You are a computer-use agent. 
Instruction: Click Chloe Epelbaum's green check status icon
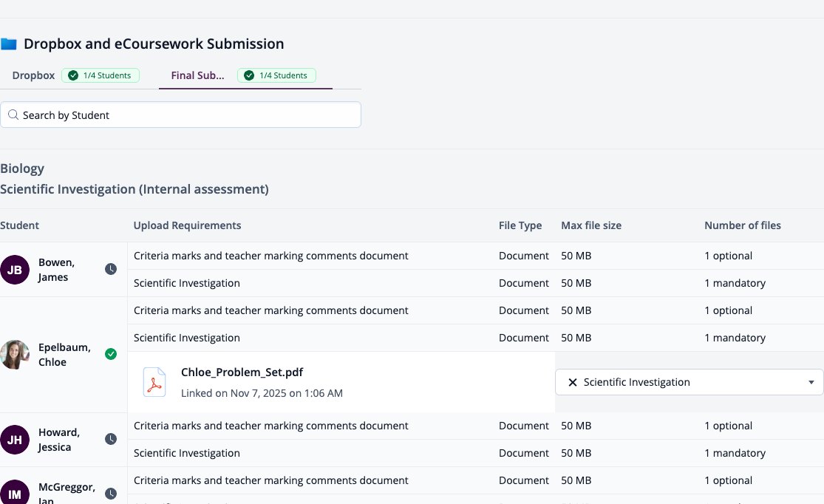click(110, 354)
